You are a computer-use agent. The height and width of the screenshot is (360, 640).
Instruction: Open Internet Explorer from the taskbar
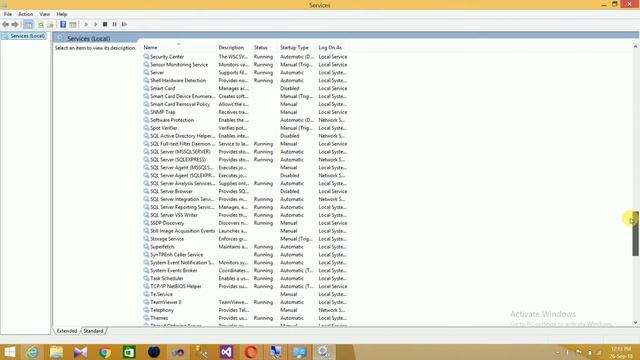[x=32, y=352]
